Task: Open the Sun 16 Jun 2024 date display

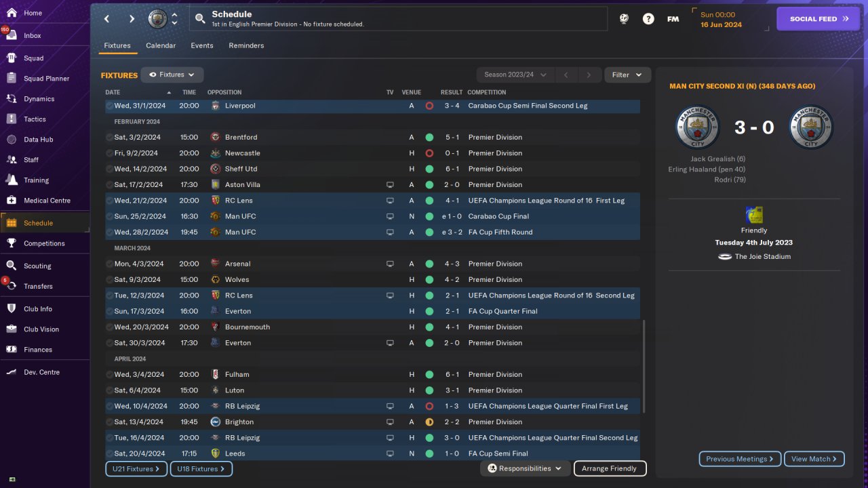Action: 730,20
